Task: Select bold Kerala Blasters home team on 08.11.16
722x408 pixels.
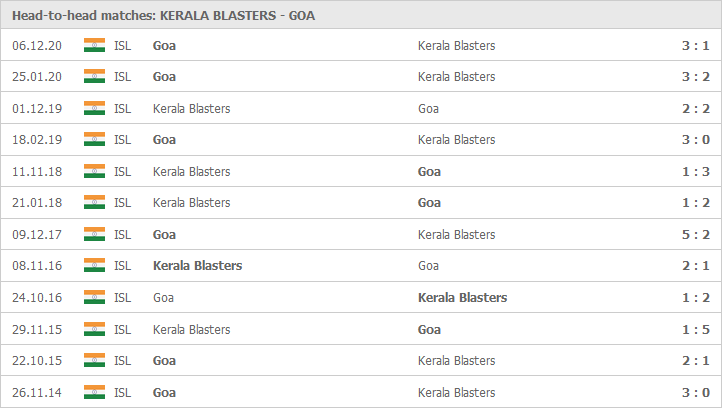Action: (x=198, y=266)
